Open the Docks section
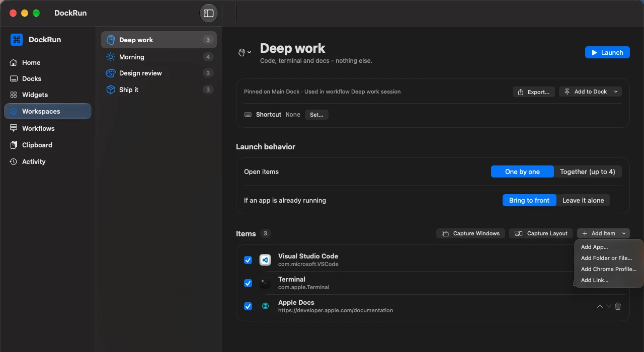Screen dimensions: 644x352 pyautogui.click(x=48, y=78)
